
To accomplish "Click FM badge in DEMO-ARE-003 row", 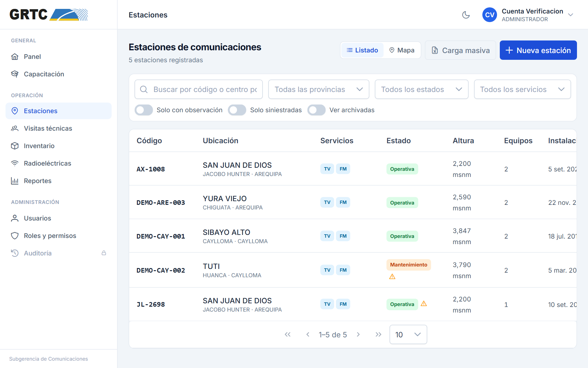I will point(343,202).
